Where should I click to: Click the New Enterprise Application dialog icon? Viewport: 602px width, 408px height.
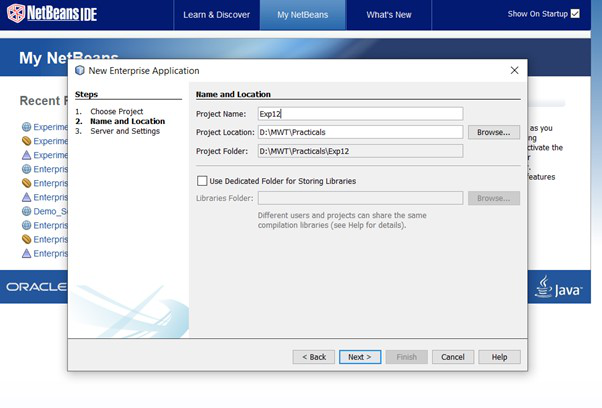coord(79,70)
